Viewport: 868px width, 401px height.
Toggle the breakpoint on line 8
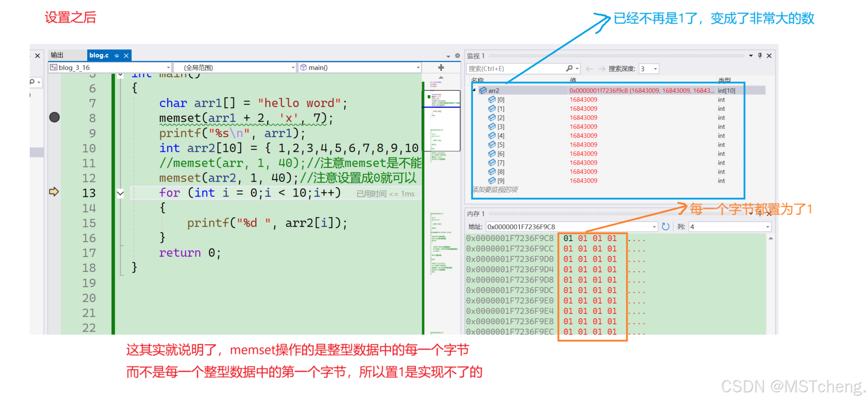point(54,117)
